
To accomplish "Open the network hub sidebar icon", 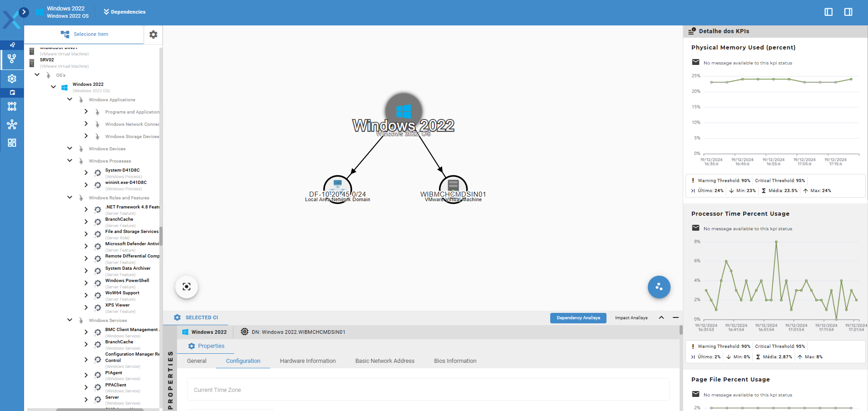I will [x=12, y=124].
